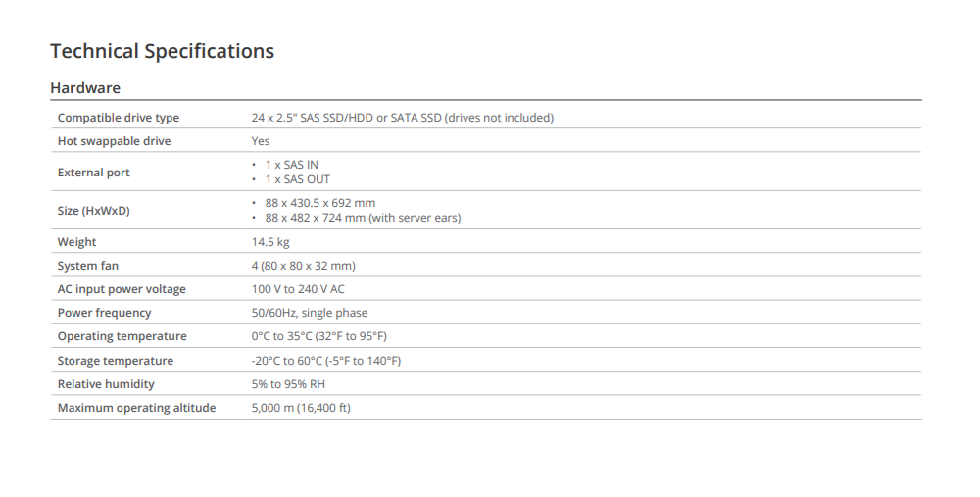Click the 5% to 95% RH value
This screenshot has height=497, width=980.
(x=288, y=384)
